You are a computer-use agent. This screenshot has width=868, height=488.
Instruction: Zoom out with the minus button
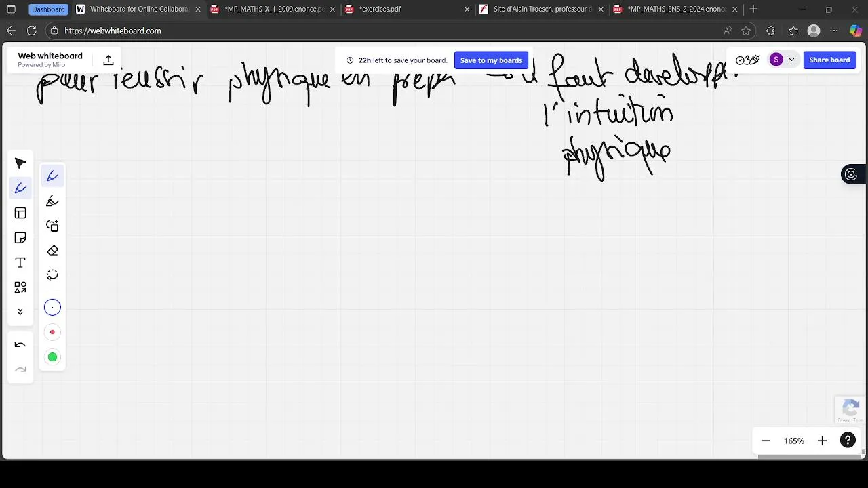click(x=766, y=441)
